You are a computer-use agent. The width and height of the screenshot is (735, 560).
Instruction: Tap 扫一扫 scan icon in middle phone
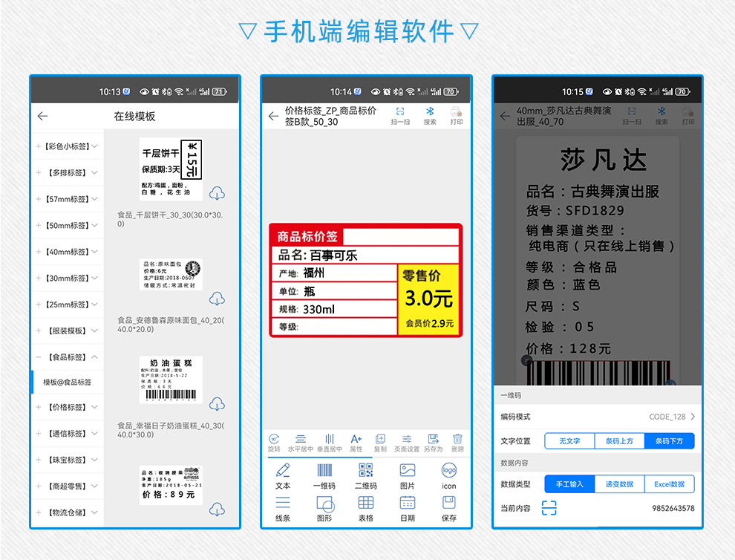pos(400,115)
